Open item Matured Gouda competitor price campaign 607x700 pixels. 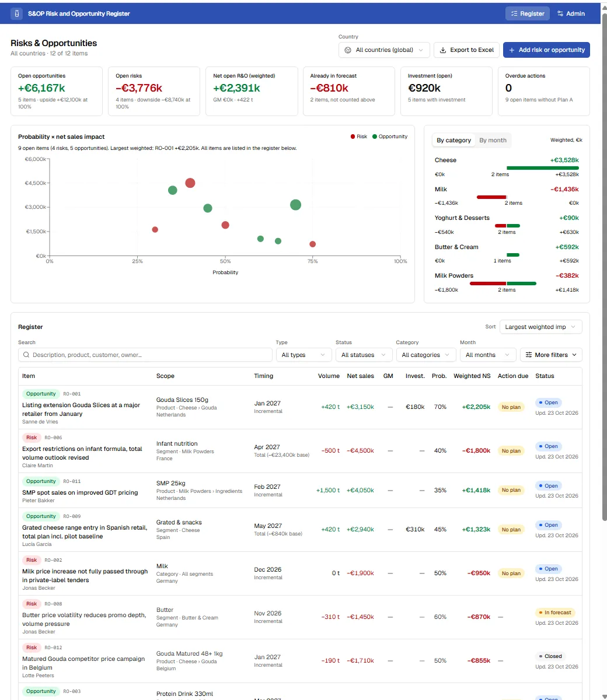[83, 663]
